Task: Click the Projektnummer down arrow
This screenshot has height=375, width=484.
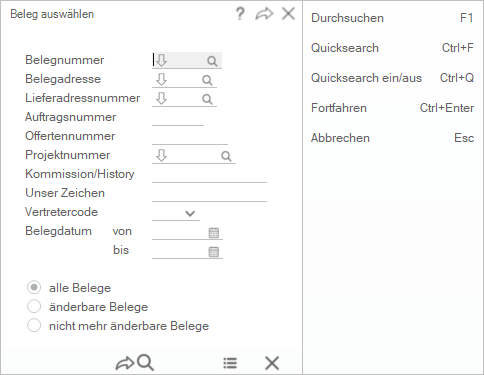Action: pyautogui.click(x=162, y=156)
